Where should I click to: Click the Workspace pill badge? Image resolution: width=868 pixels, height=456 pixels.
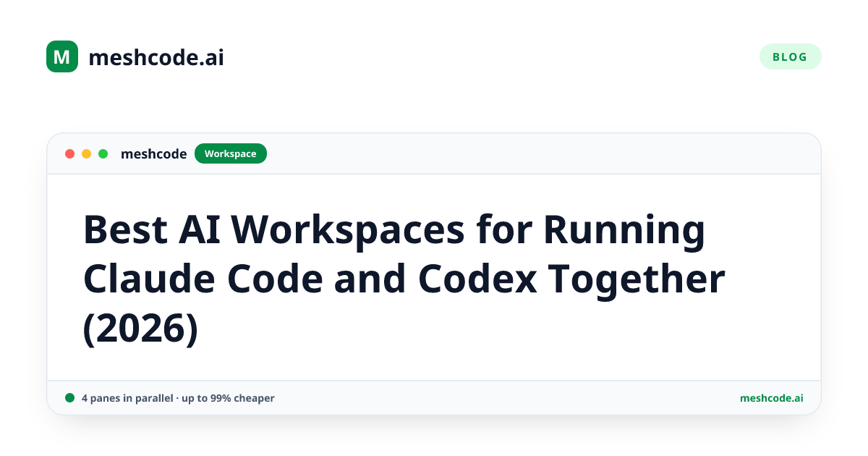click(231, 153)
